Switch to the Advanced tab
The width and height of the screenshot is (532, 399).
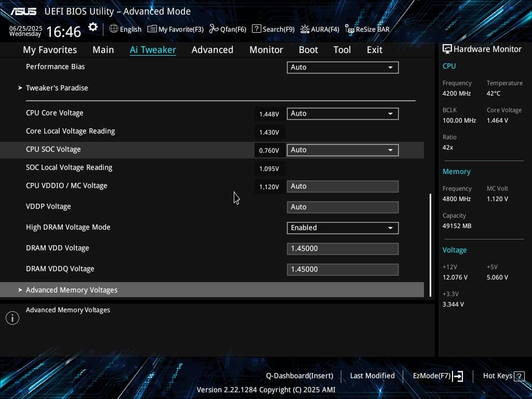(212, 50)
